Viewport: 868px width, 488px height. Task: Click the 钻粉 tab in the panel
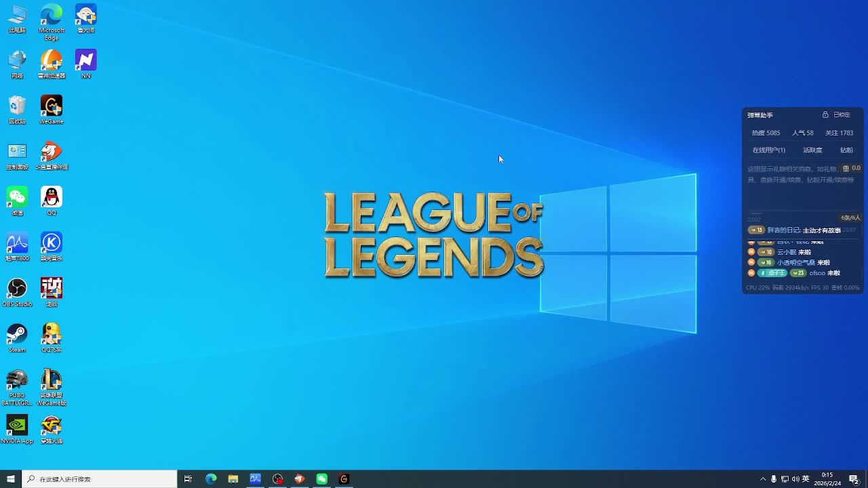click(x=846, y=150)
